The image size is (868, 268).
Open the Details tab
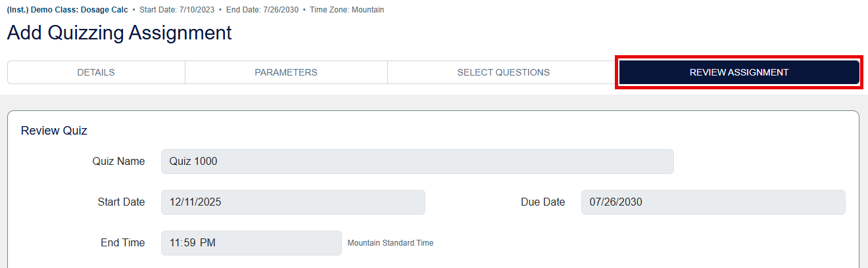96,72
